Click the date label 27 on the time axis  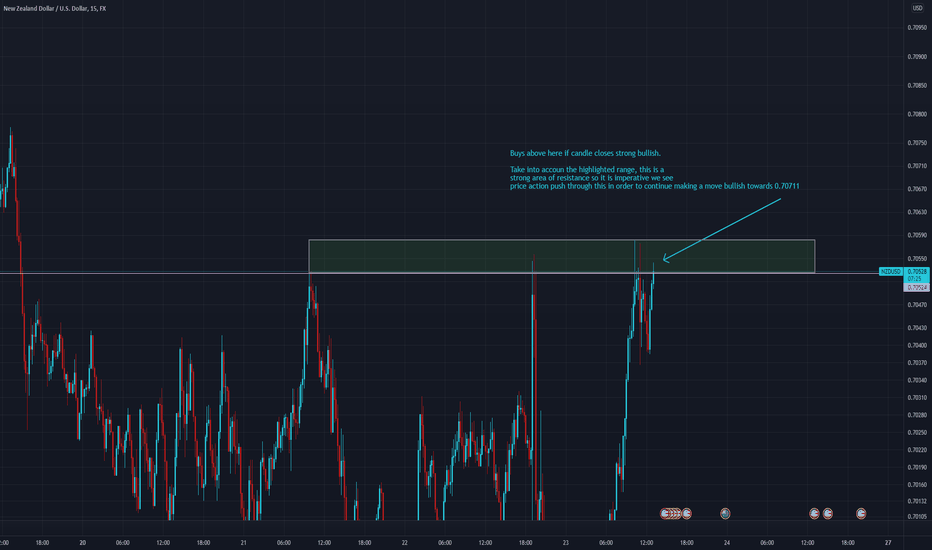click(888, 542)
